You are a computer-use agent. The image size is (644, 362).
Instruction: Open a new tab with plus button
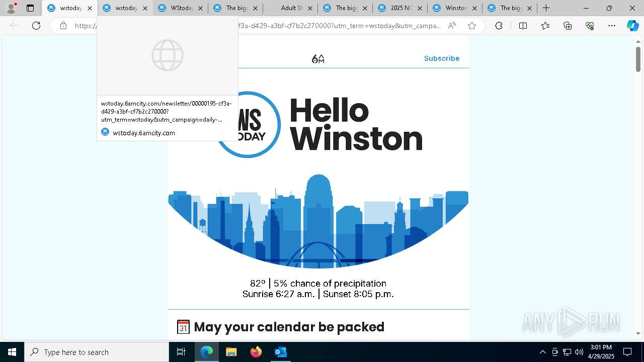click(x=546, y=8)
